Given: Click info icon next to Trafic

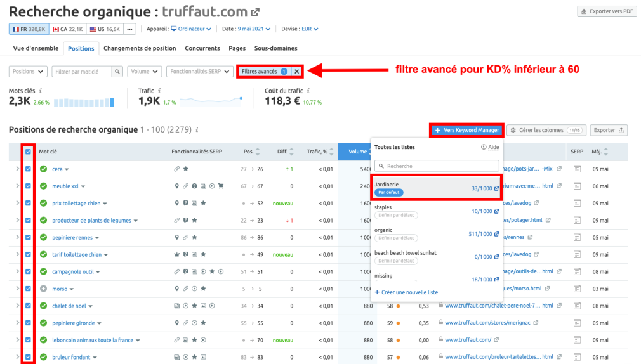Looking at the screenshot, I should pyautogui.click(x=159, y=91).
